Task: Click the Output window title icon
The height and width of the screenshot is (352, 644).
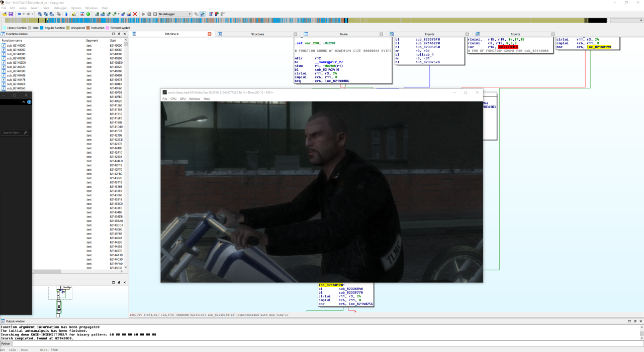Action: [3, 321]
